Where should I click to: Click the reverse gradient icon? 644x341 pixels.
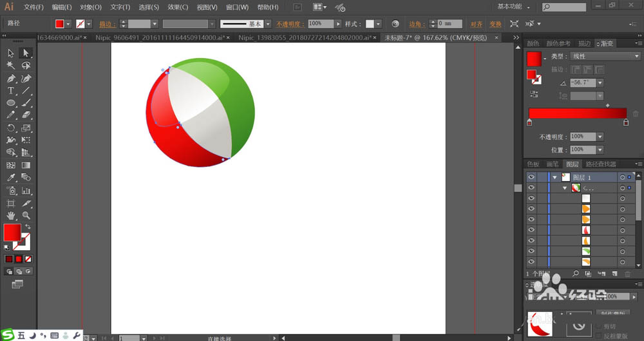pyautogui.click(x=533, y=94)
